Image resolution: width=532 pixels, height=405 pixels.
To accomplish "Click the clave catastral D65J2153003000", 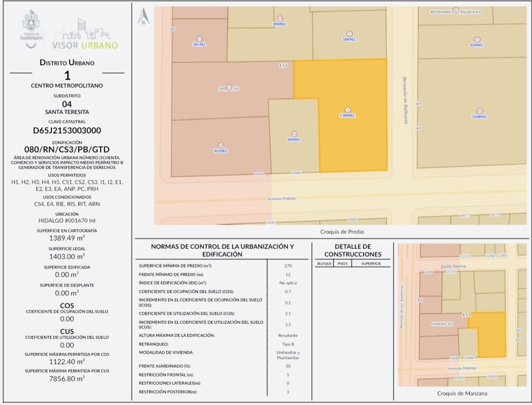I will pyautogui.click(x=67, y=130).
